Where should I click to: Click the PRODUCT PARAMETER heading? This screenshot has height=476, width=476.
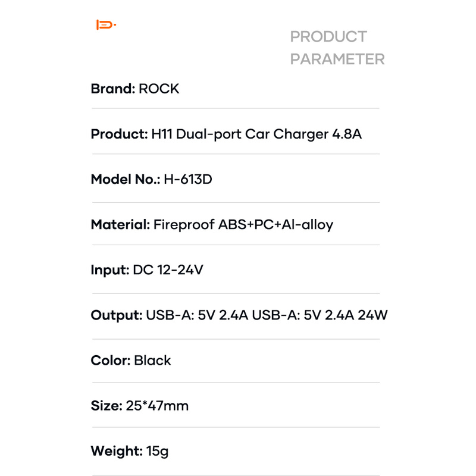coord(337,48)
